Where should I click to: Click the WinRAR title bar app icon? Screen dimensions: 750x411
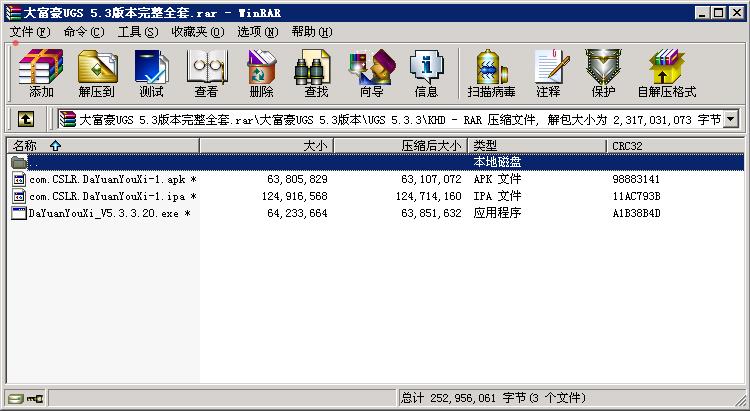click(13, 12)
